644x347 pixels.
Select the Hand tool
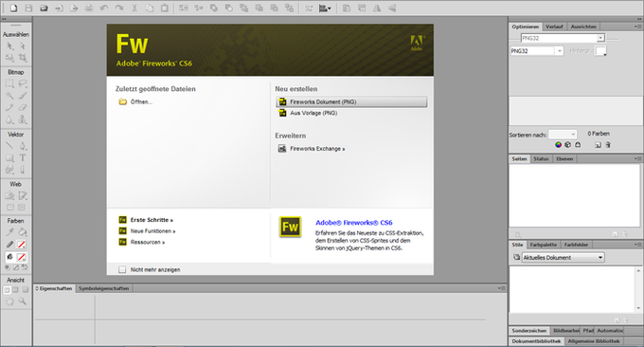coord(9,301)
